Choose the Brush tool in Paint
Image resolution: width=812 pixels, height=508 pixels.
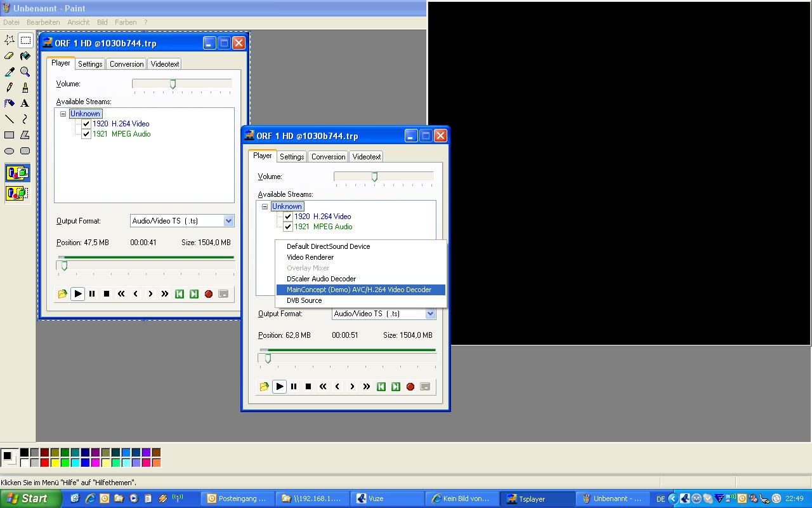[25, 88]
